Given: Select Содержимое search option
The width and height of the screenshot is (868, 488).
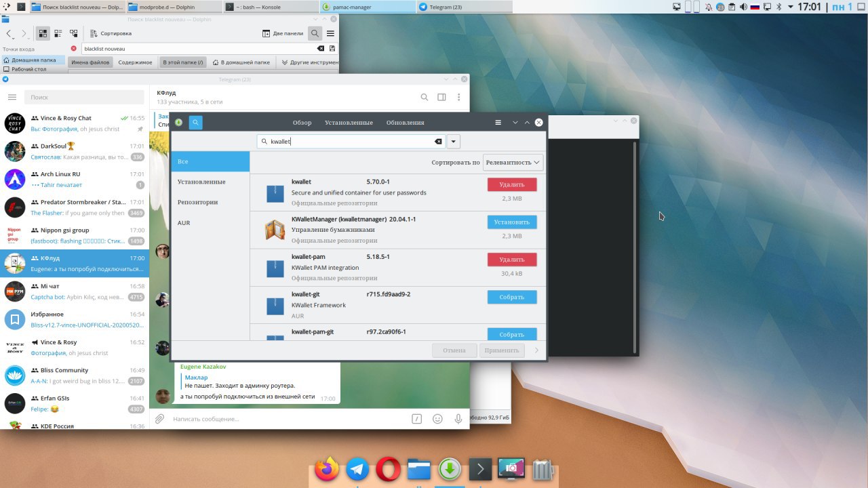Looking at the screenshot, I should [135, 62].
